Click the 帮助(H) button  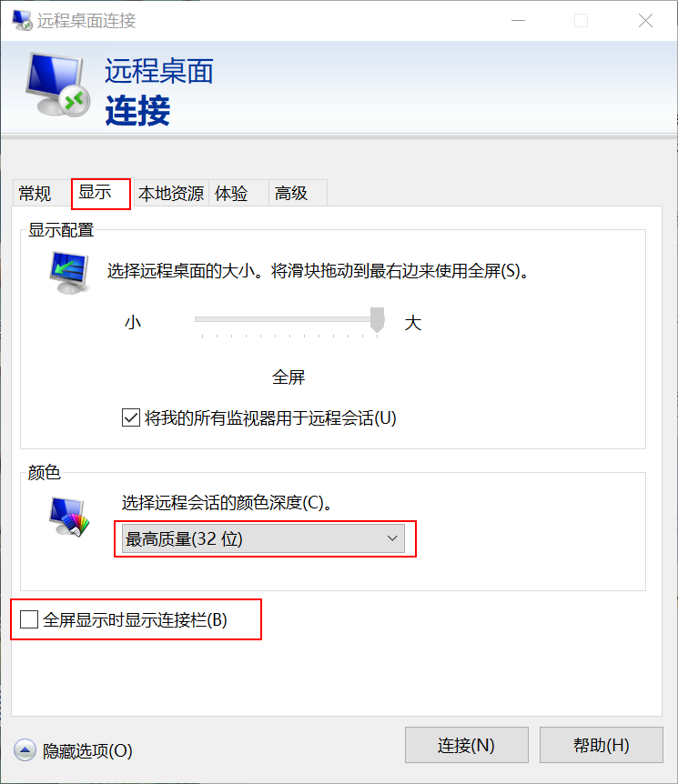(x=601, y=745)
